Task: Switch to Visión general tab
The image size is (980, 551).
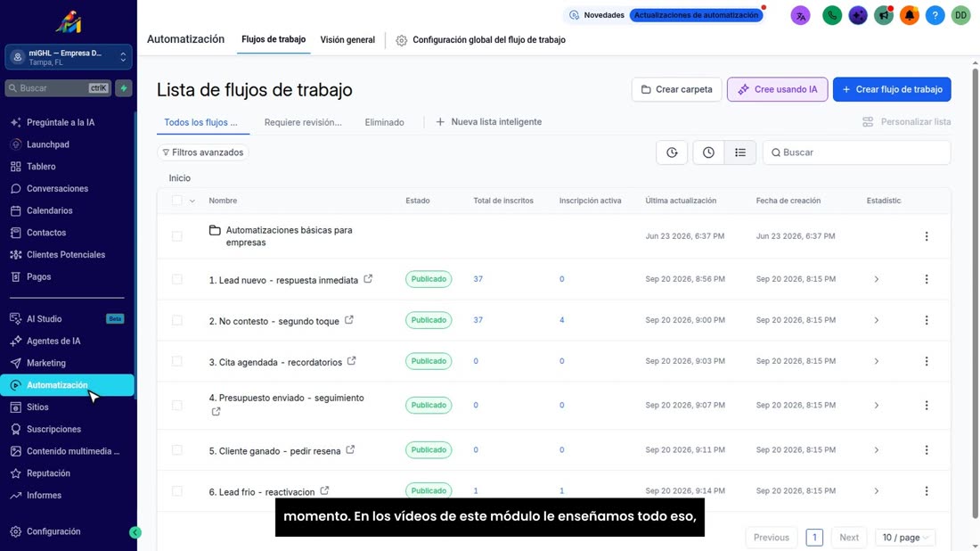Action: coord(347,39)
